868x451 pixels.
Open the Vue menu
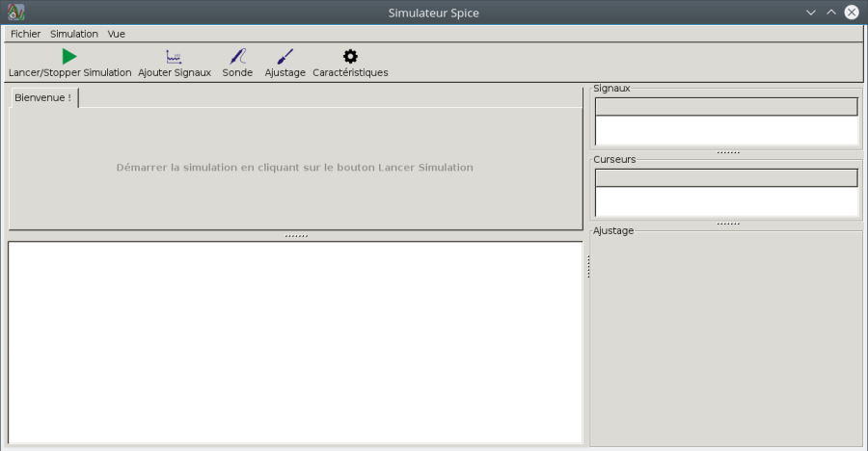[117, 34]
